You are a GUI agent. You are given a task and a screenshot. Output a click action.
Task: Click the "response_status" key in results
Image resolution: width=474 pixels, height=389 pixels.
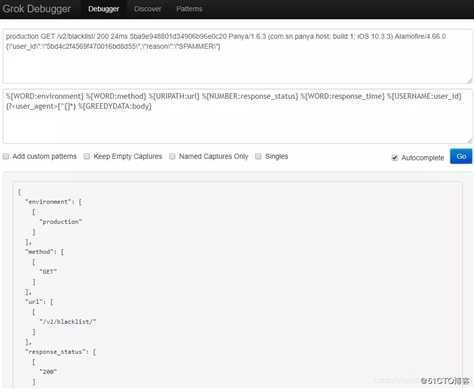55,352
